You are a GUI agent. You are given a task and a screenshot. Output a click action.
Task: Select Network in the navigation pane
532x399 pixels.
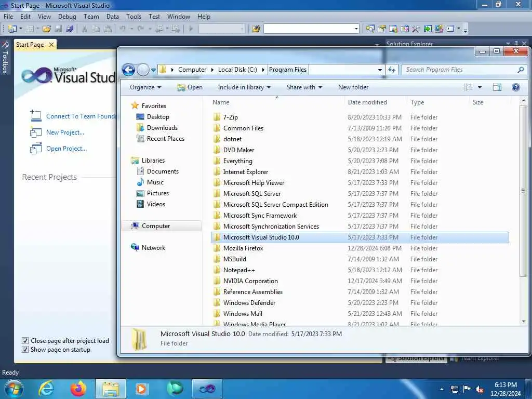click(153, 248)
